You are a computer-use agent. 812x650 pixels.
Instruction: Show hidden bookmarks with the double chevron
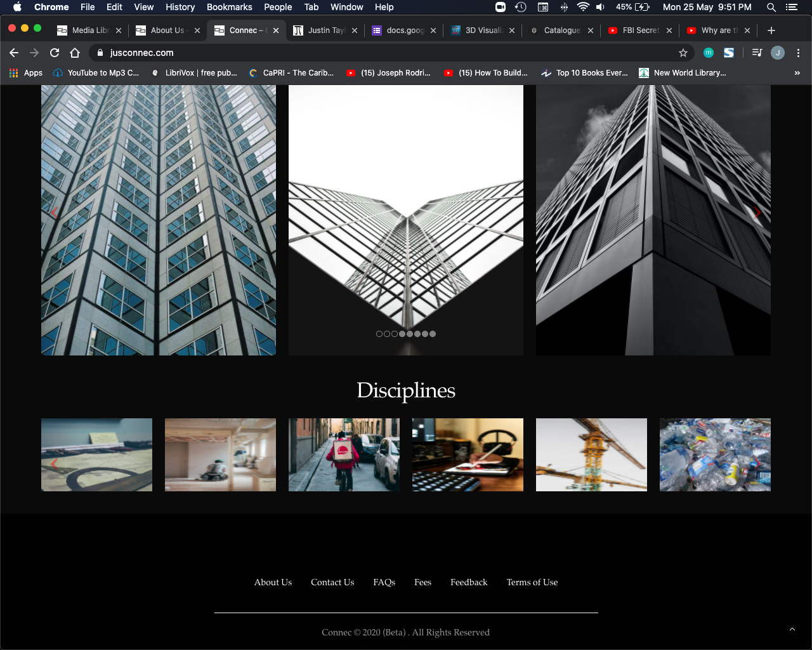[x=797, y=73]
